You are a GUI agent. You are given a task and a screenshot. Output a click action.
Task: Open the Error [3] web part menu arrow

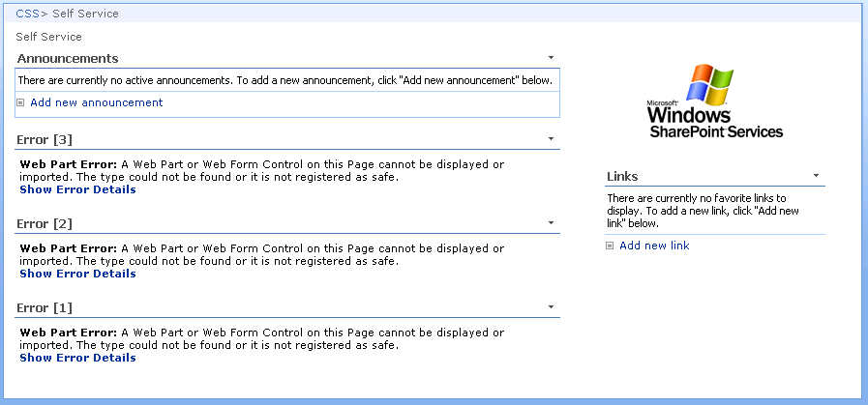coord(551,139)
